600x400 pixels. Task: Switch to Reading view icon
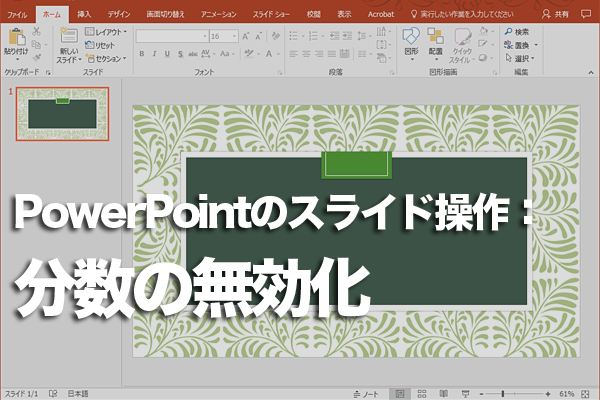[x=443, y=394]
